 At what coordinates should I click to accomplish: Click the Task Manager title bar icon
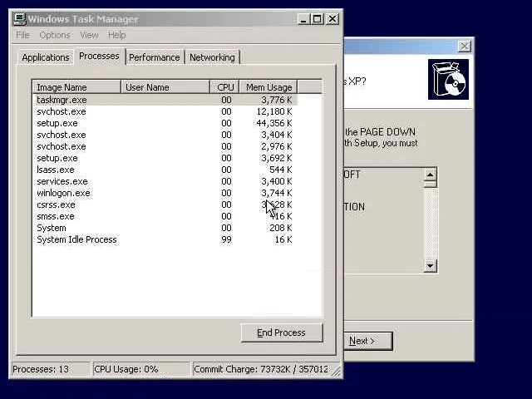click(20, 19)
